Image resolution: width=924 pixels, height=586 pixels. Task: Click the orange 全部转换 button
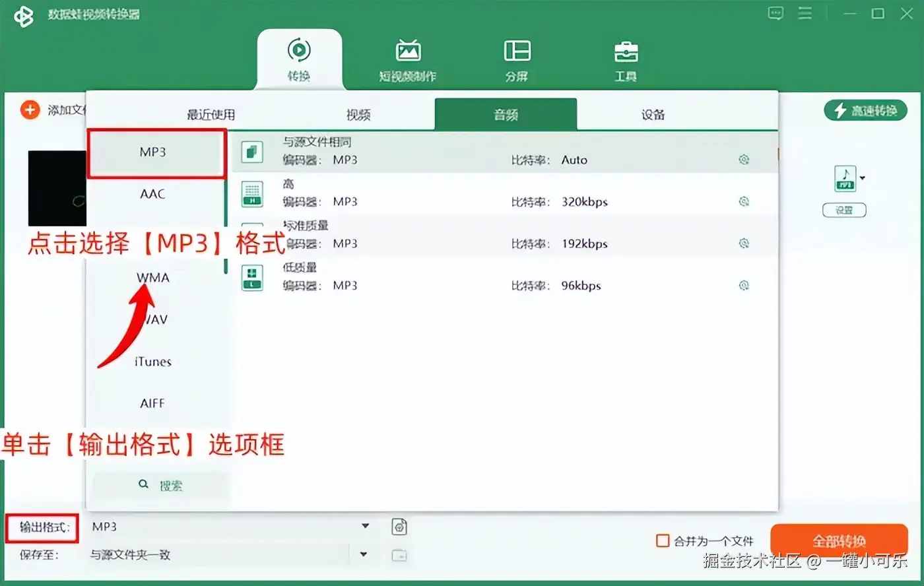[839, 542]
